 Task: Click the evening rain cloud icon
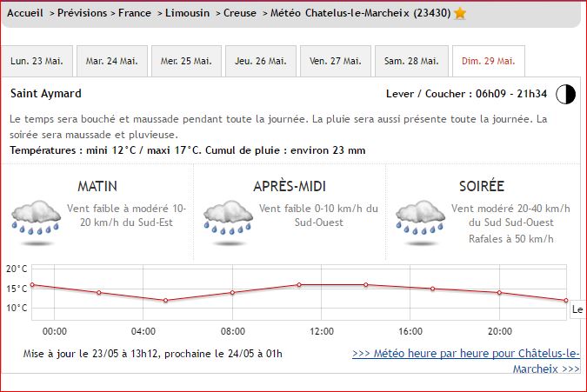point(420,218)
